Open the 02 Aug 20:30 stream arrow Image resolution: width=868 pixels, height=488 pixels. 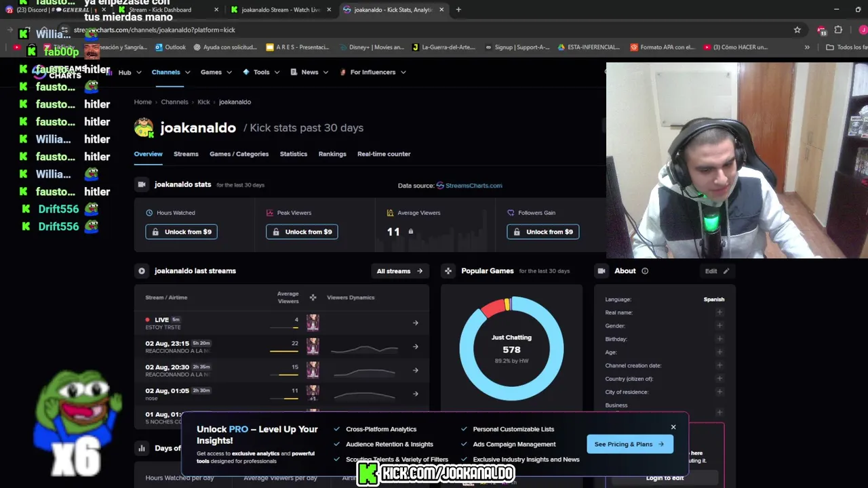pyautogui.click(x=416, y=370)
